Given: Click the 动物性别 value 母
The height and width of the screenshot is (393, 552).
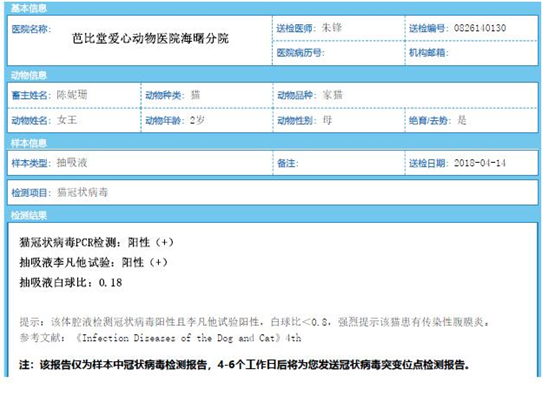Looking at the screenshot, I should coord(327,120).
